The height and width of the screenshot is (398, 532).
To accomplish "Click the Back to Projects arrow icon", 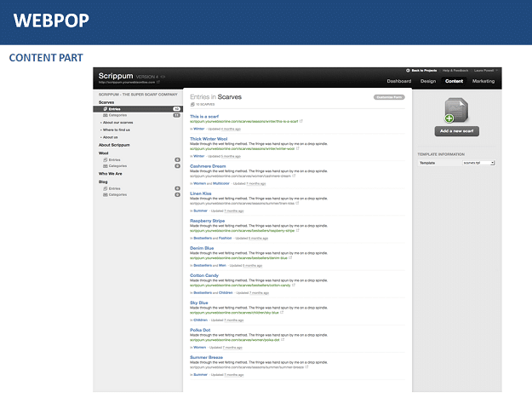I will pos(408,70).
